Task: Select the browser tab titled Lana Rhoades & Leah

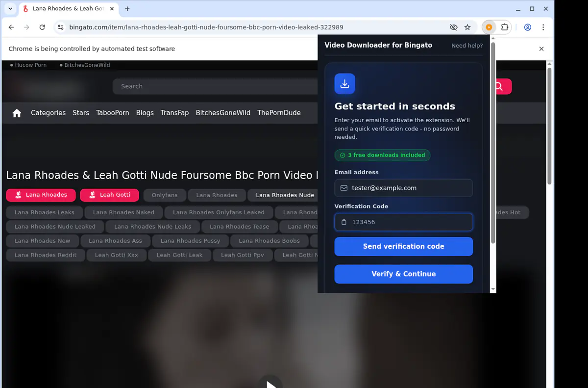Action: click(x=69, y=9)
